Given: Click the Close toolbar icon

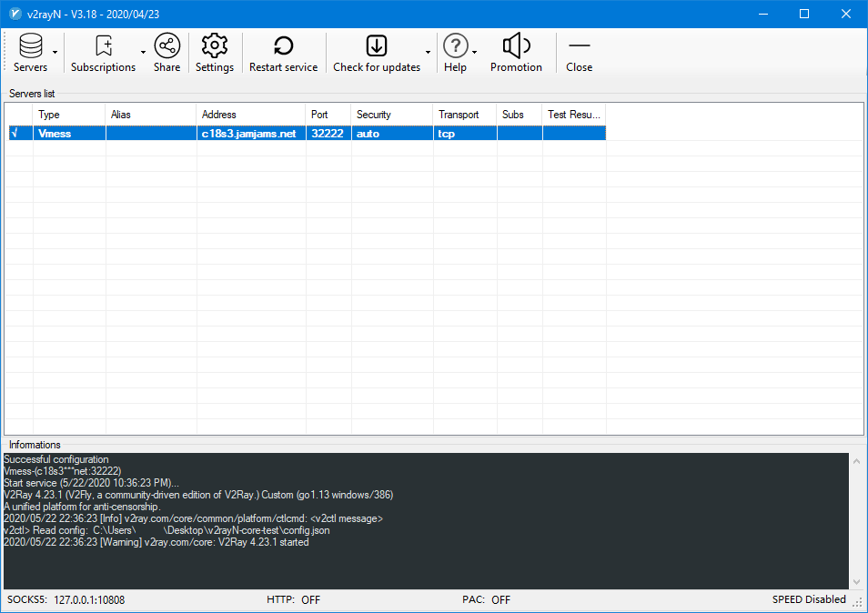Looking at the screenshot, I should [579, 46].
